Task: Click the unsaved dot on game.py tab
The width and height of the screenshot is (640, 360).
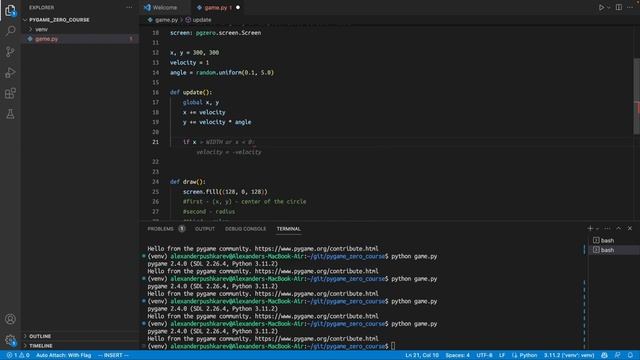Action: 238,7
